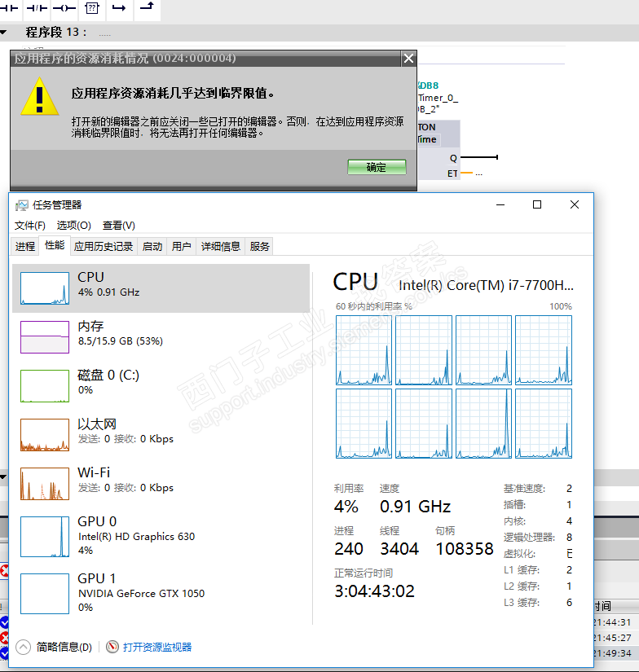639x672 pixels.
Task: Close the resource consumption warning dialog
Action: pos(408,59)
